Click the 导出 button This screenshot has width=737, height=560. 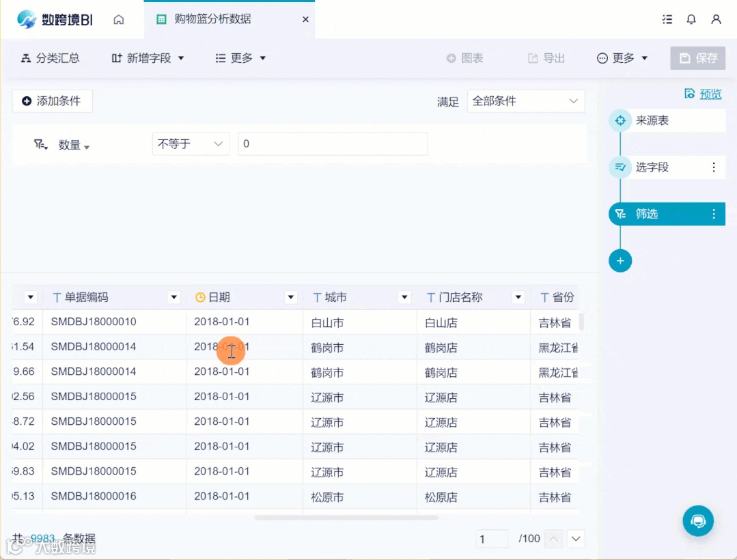pos(546,58)
